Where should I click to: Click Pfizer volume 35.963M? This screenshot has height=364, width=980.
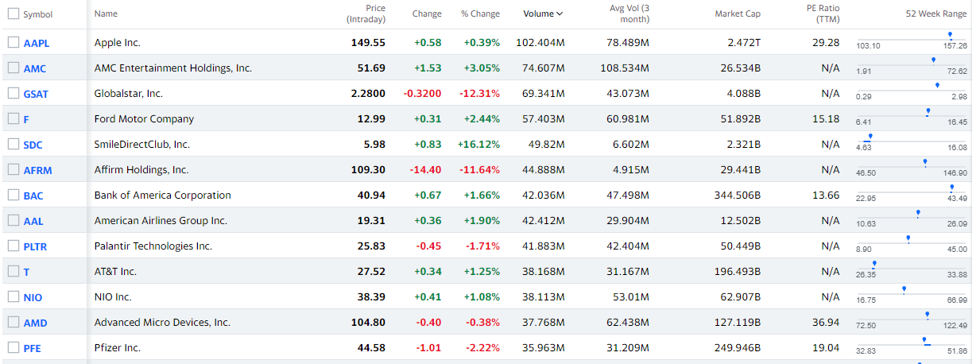pos(544,347)
